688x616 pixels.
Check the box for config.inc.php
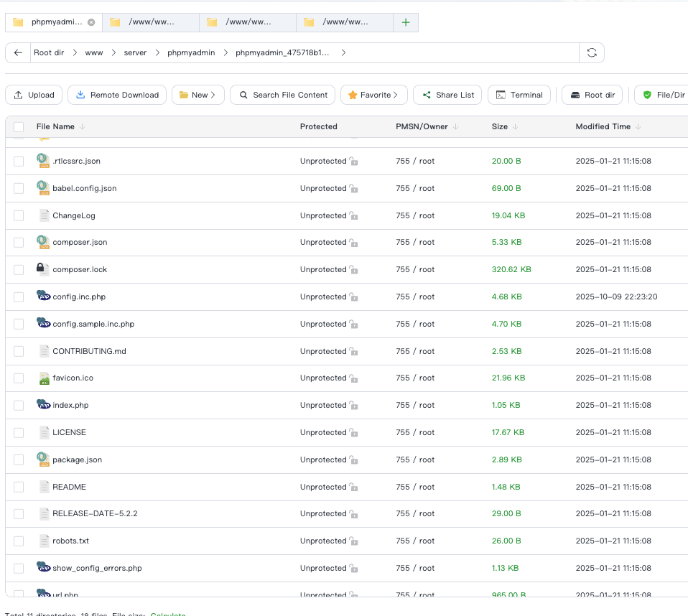click(19, 297)
